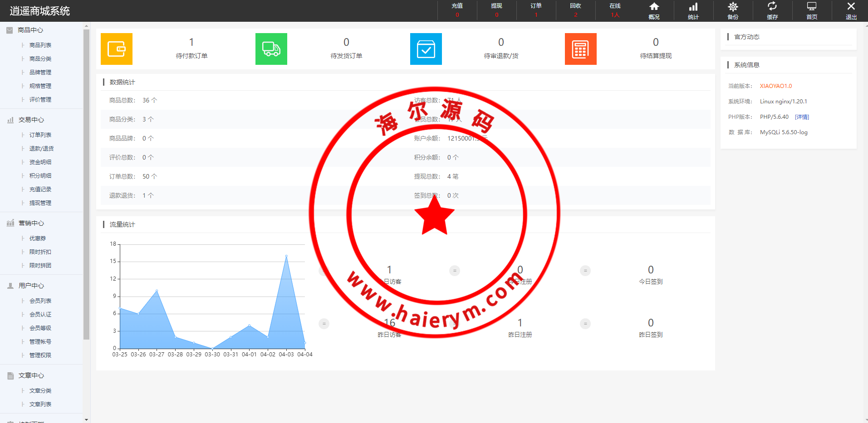Click the [详情] link beside PHP version
This screenshot has width=868, height=423.
(802, 117)
